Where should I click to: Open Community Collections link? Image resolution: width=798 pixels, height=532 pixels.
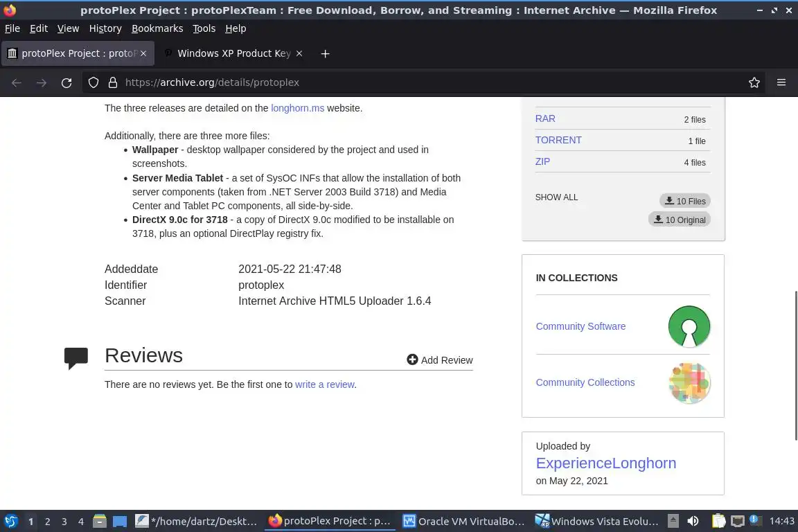[585, 382]
